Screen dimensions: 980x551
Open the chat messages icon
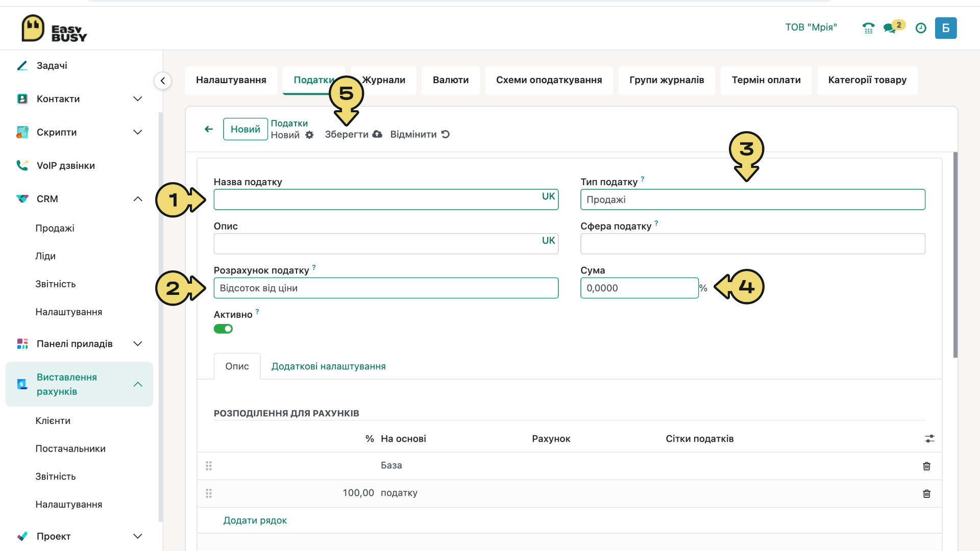[x=890, y=28]
